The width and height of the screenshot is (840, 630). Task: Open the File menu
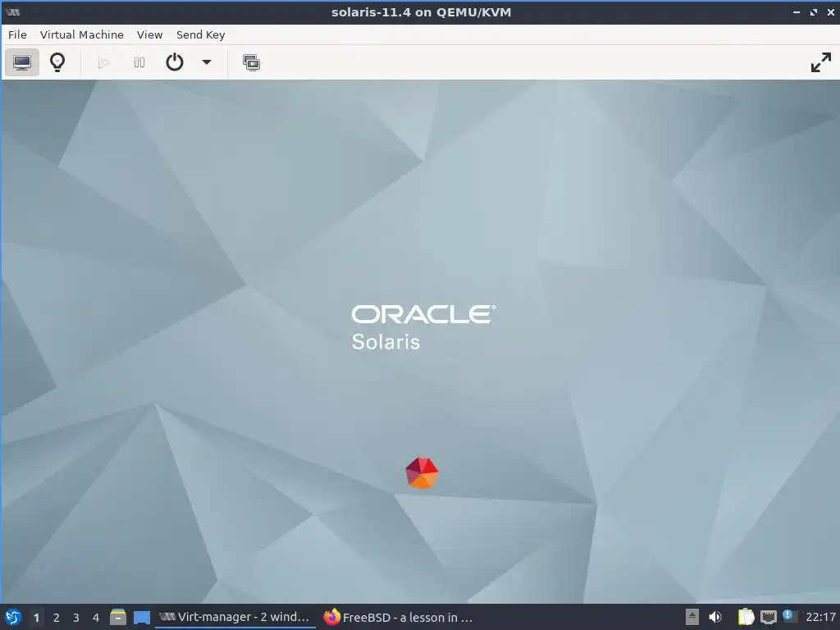[x=17, y=34]
